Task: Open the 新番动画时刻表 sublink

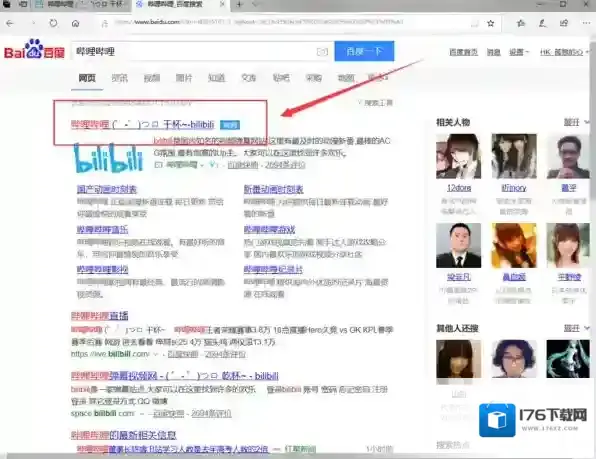Action: (x=274, y=189)
